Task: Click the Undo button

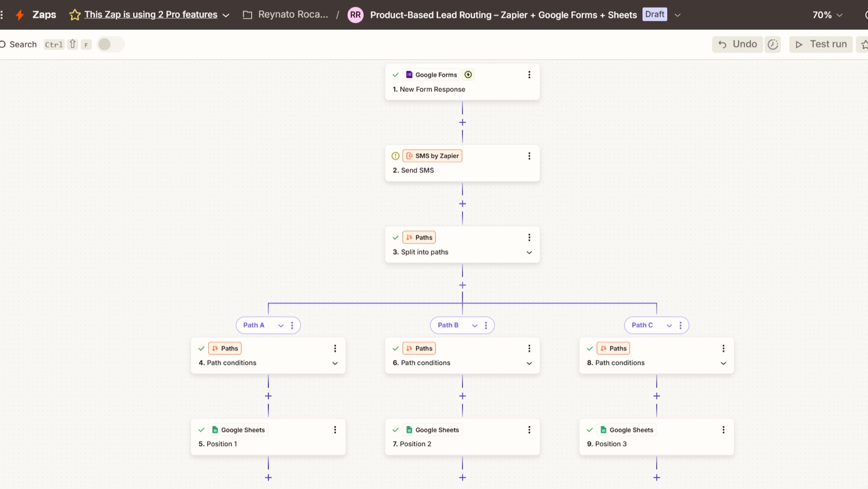Action: [x=737, y=44]
